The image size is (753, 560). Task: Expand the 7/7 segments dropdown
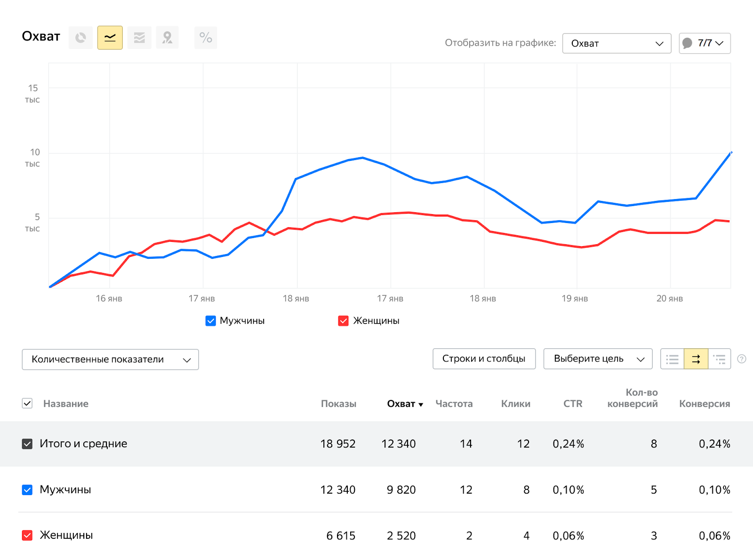(x=705, y=43)
